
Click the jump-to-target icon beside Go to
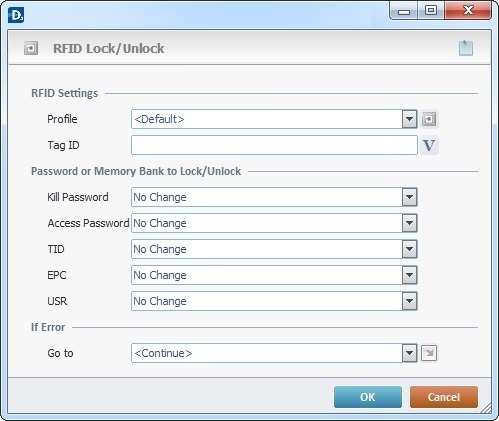tap(429, 353)
